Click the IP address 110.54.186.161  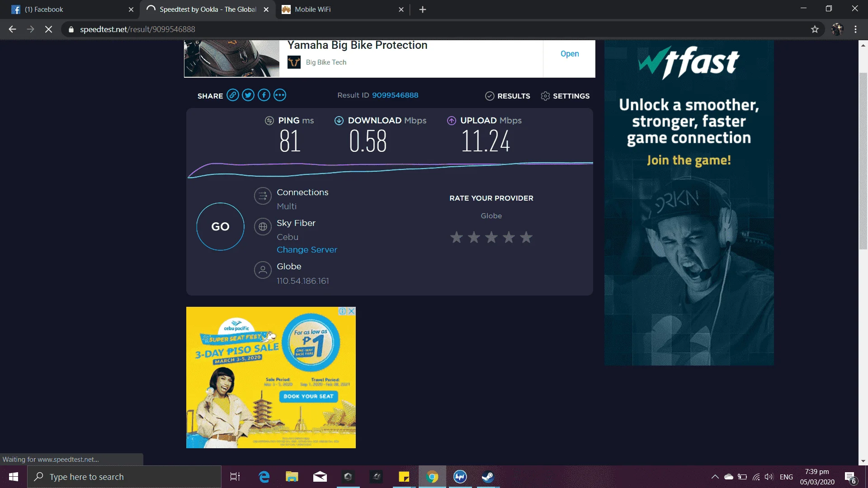[x=303, y=281]
